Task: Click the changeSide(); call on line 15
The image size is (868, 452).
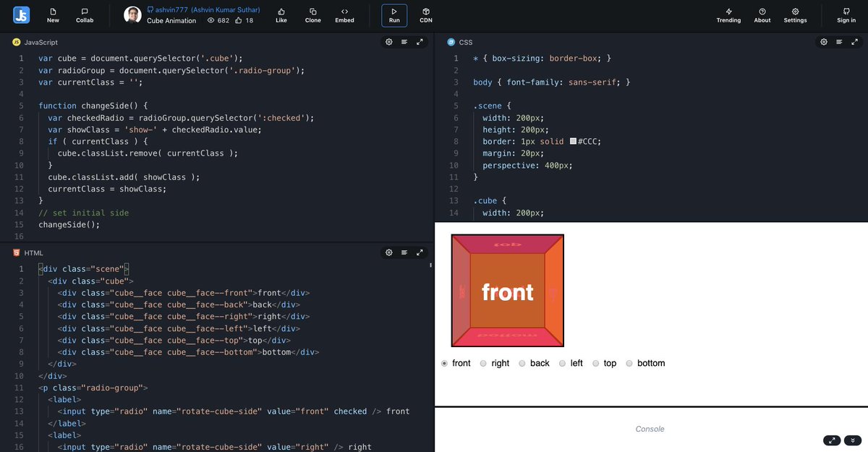Action: pos(69,224)
